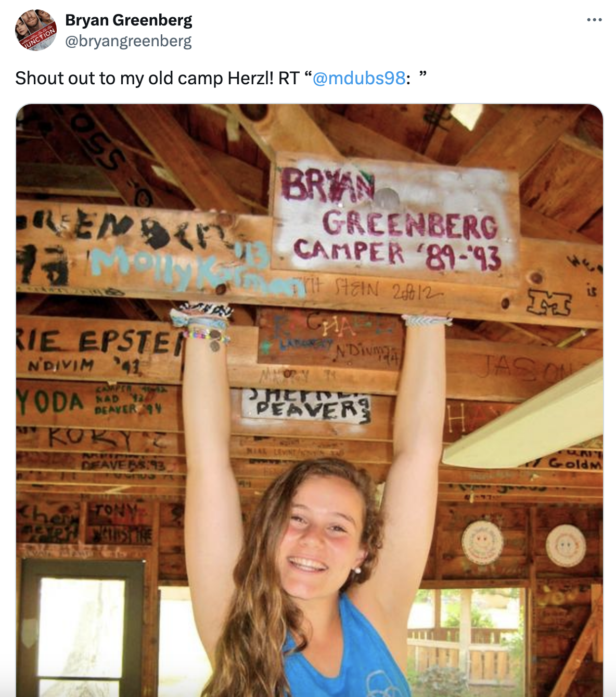
Task: Open the attached camp photo
Action: pos(310,401)
